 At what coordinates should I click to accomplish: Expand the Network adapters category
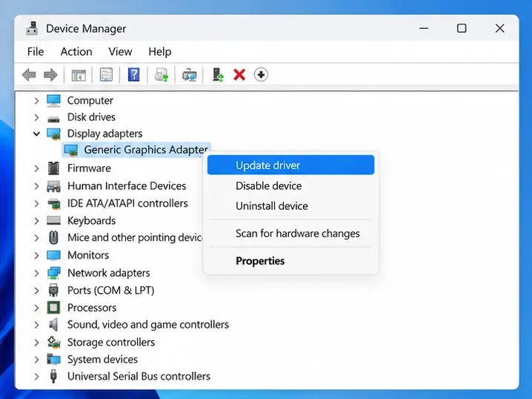(x=36, y=273)
